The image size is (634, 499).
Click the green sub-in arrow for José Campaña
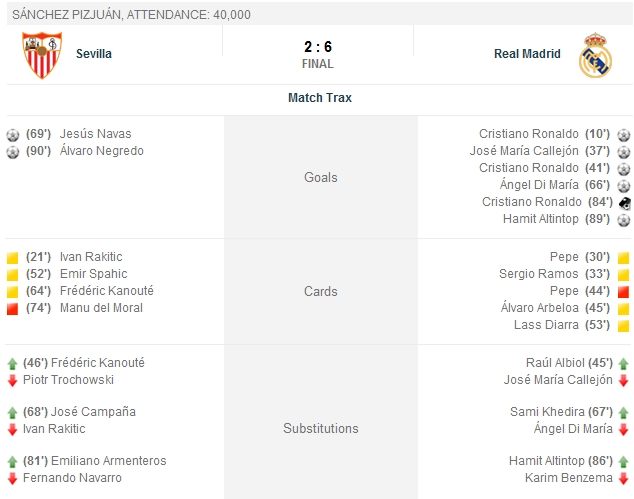(x=13, y=413)
